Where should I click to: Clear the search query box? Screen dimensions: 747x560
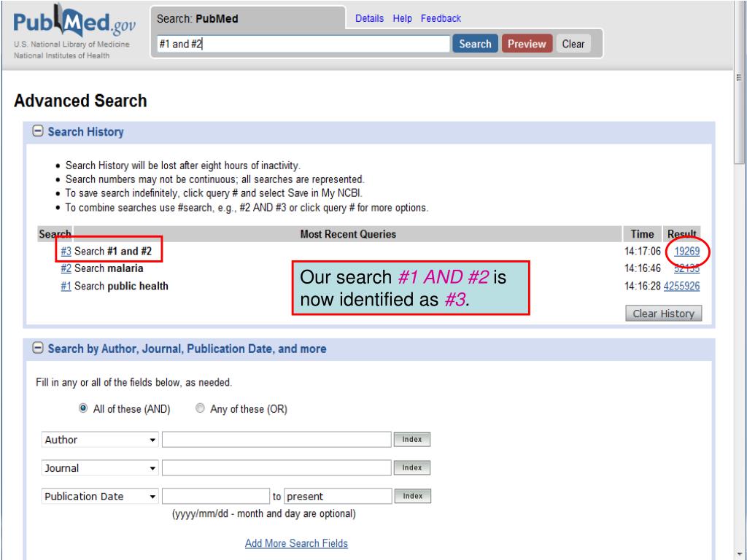[x=573, y=44]
